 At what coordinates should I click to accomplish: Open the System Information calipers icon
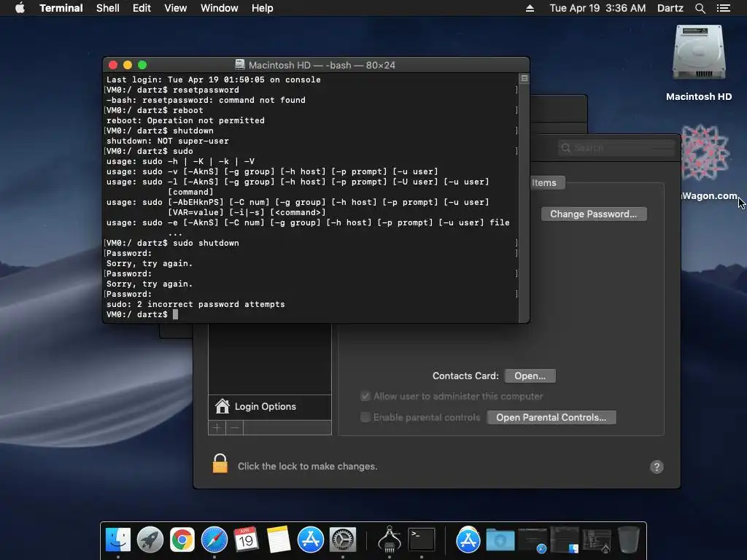click(390, 540)
